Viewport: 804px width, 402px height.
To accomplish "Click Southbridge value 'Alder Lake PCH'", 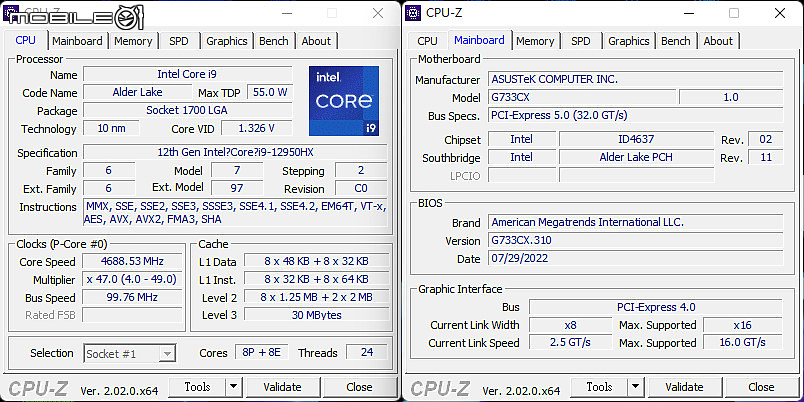I will point(636,157).
